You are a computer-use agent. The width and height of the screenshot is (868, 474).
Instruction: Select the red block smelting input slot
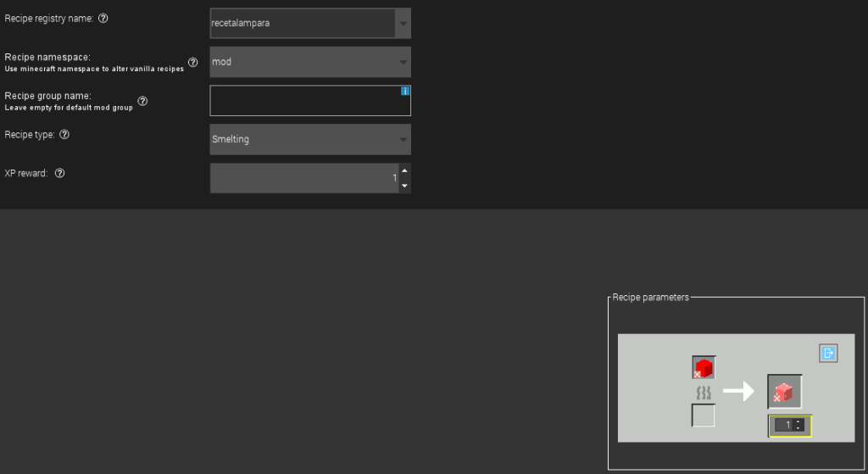[704, 367]
